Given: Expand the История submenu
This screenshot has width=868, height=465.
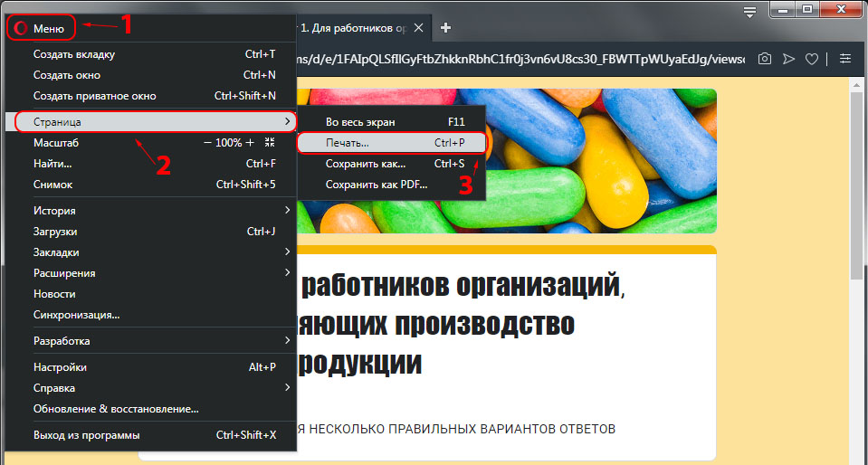Looking at the screenshot, I should [154, 210].
